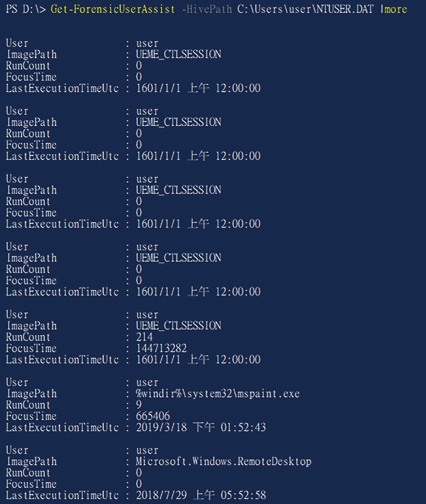Click the FocusTime value 144713282
The width and height of the screenshot is (426, 504).
pos(161,348)
